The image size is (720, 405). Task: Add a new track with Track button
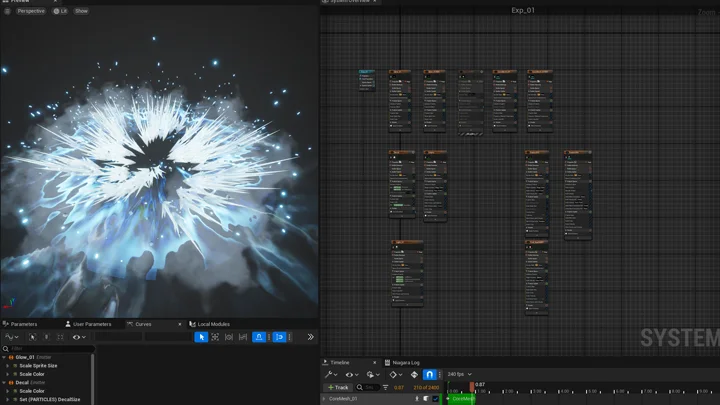338,388
